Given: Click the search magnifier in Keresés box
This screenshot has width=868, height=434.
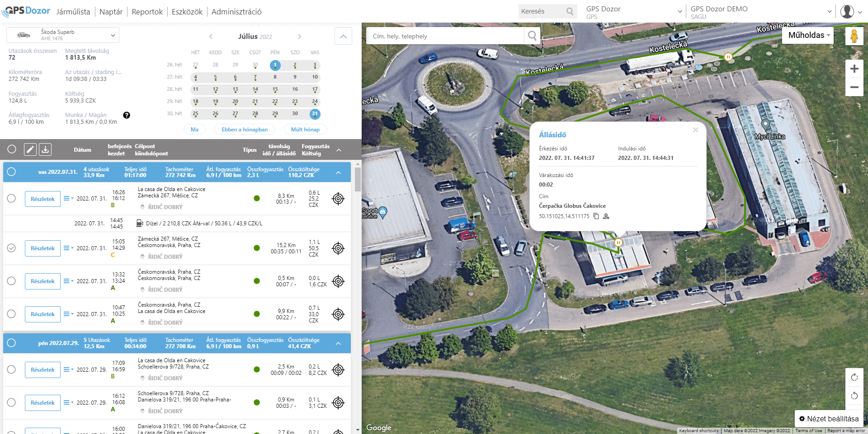Looking at the screenshot, I should pyautogui.click(x=570, y=11).
